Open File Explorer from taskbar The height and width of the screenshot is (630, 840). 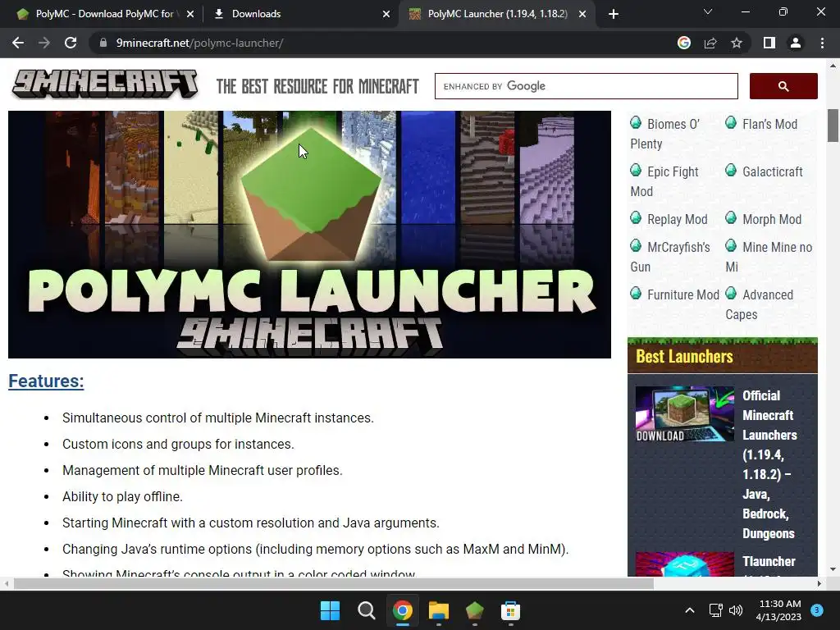[438, 610]
